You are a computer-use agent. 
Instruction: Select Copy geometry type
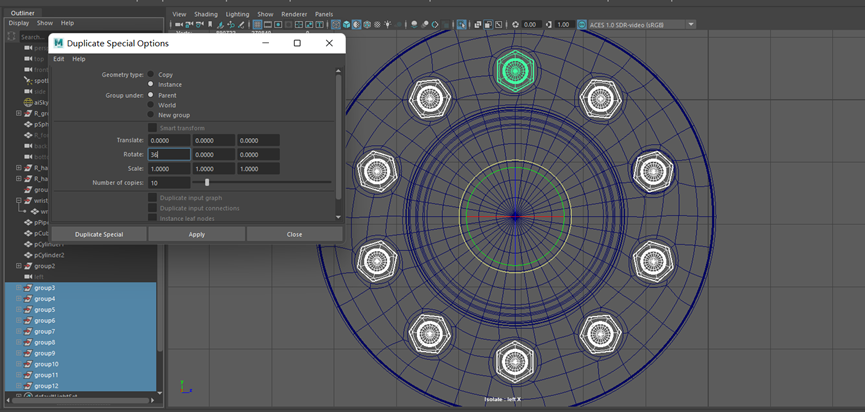click(x=151, y=74)
